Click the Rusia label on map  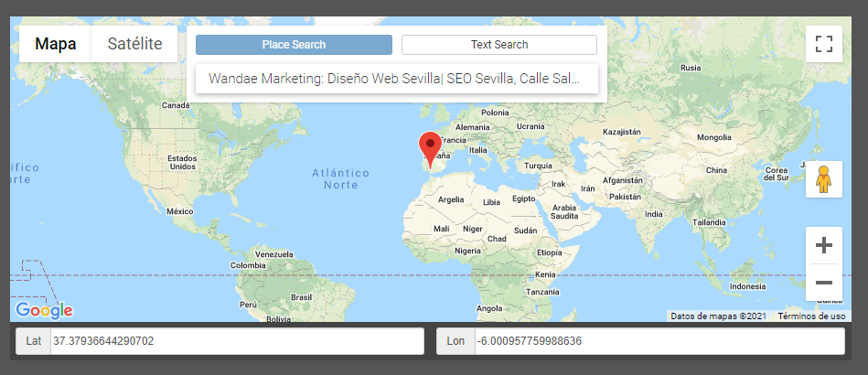690,68
